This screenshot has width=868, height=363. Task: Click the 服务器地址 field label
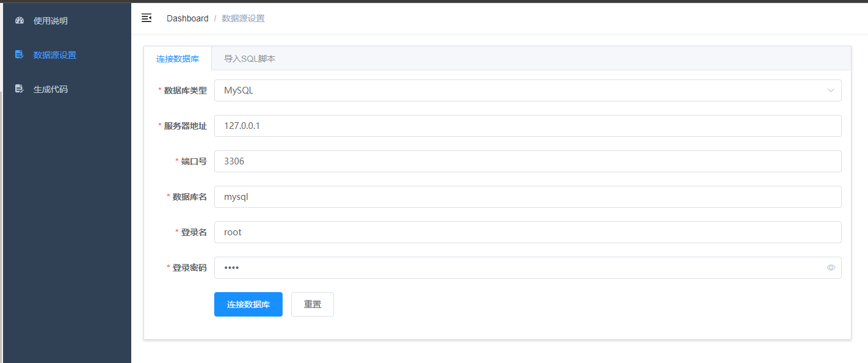pyautogui.click(x=186, y=126)
